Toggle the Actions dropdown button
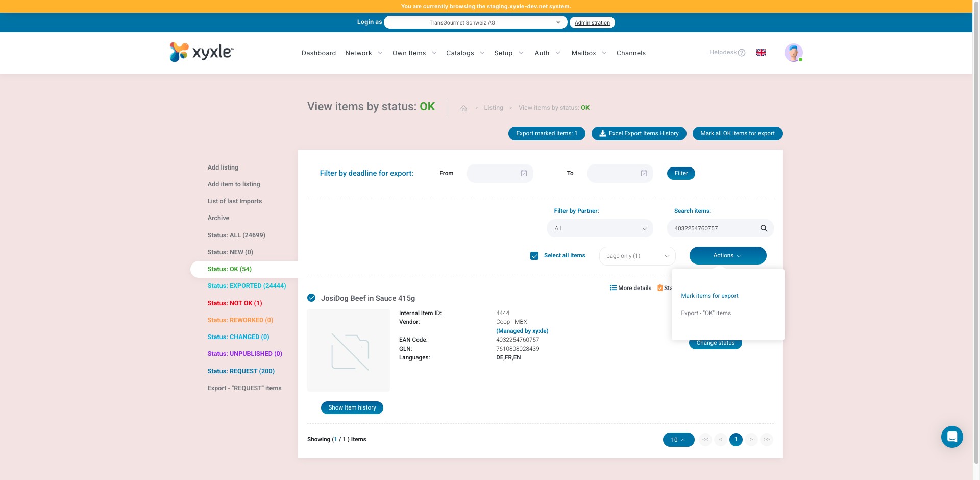Screen dimensions: 980x480 click(728, 255)
